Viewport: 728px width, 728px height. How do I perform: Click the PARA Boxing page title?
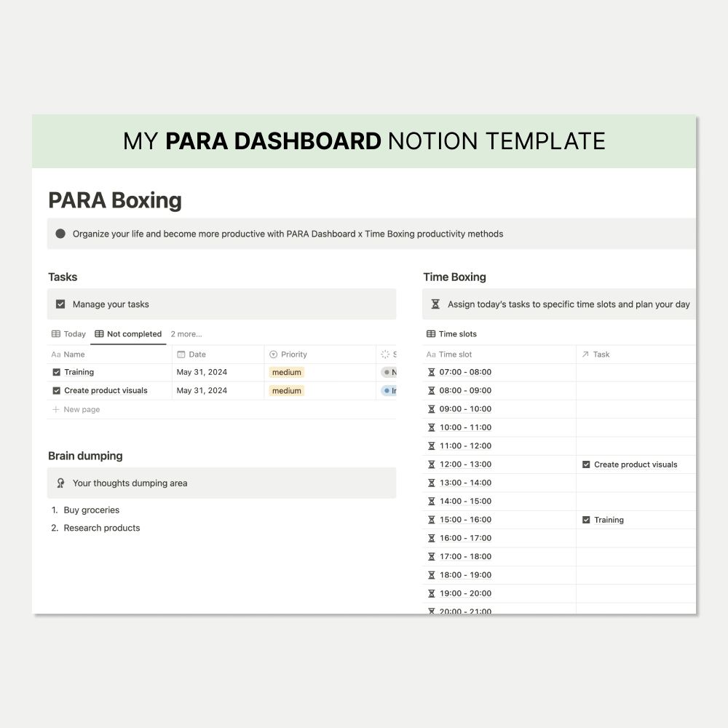tap(115, 200)
